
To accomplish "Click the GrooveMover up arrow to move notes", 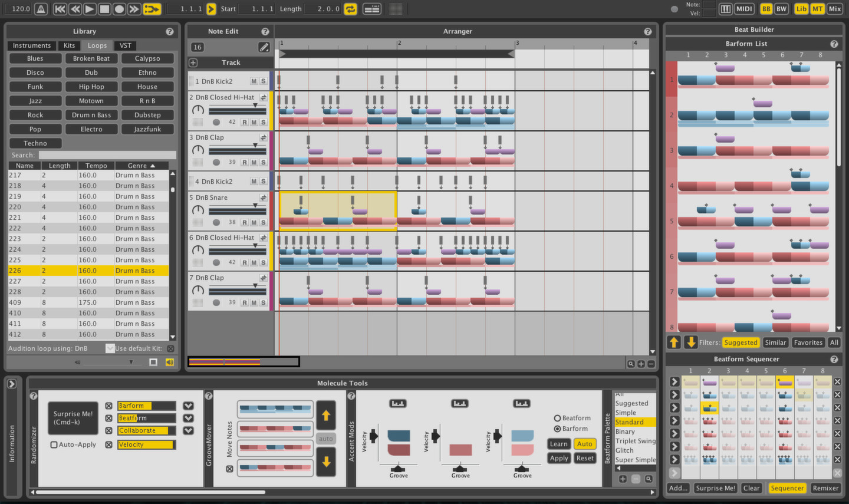I will pos(325,415).
